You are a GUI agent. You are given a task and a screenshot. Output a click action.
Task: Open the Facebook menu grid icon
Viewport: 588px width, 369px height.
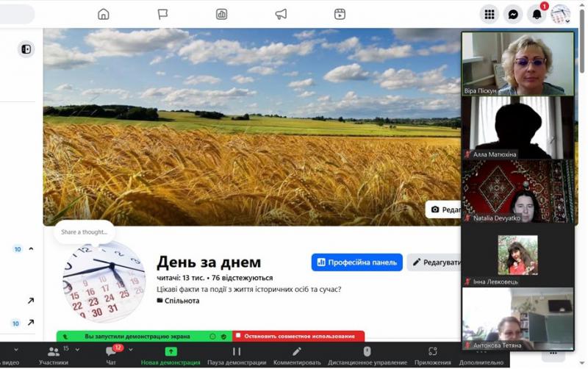pyautogui.click(x=489, y=14)
